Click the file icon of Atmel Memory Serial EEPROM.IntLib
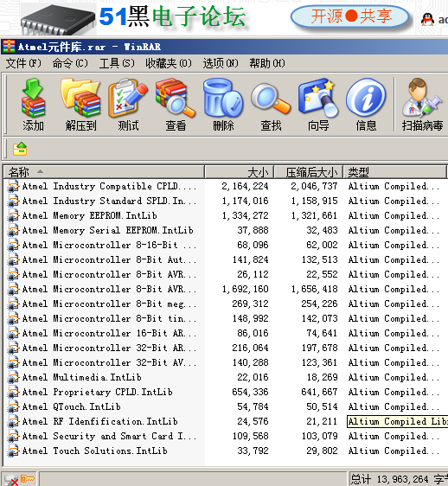 tap(13, 230)
